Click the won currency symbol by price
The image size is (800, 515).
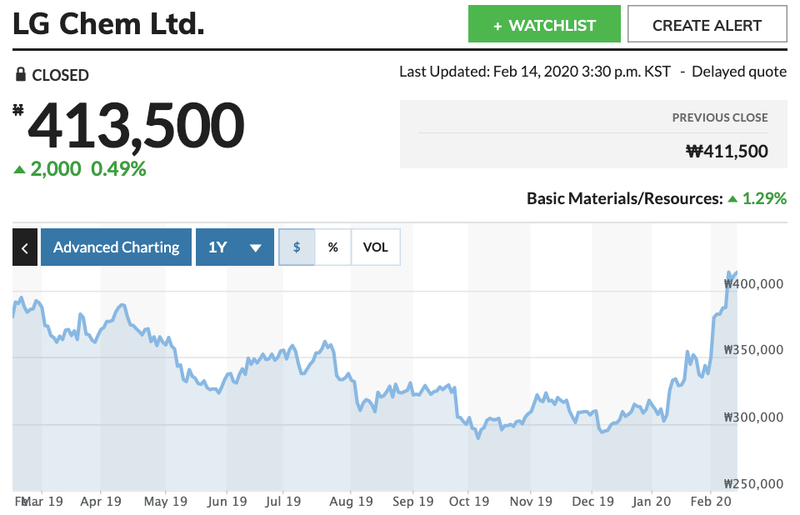click(x=18, y=109)
